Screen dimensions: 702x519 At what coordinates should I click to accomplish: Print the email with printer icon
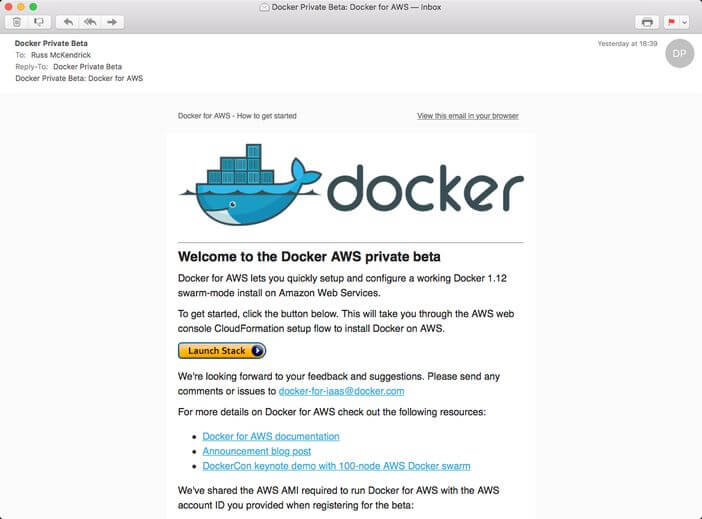point(647,21)
